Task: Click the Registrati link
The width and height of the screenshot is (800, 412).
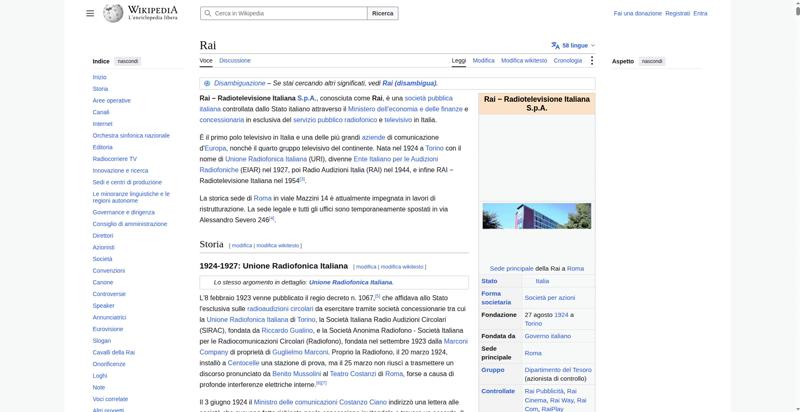Action: pyautogui.click(x=677, y=13)
